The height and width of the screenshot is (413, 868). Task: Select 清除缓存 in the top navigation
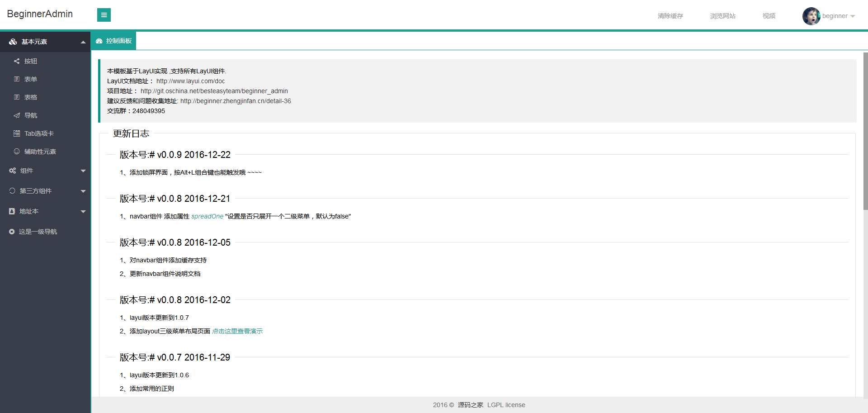[670, 16]
